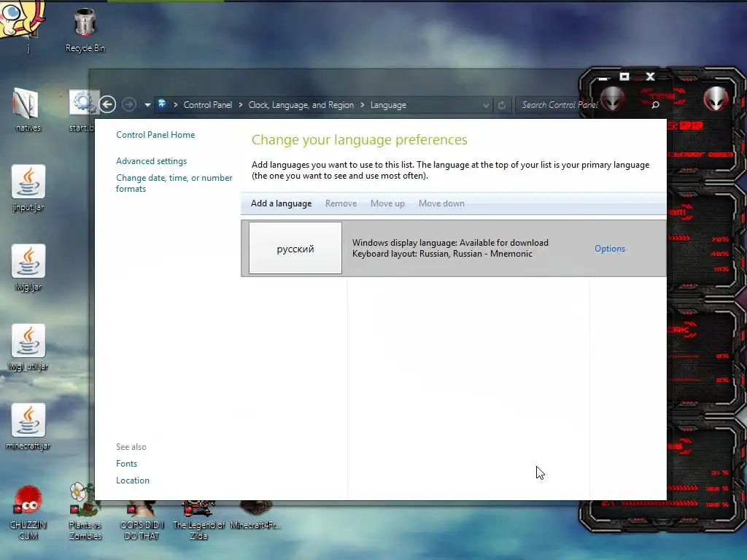Select the cartoon character icon labeled j
747x560 pixels.
click(x=23, y=26)
